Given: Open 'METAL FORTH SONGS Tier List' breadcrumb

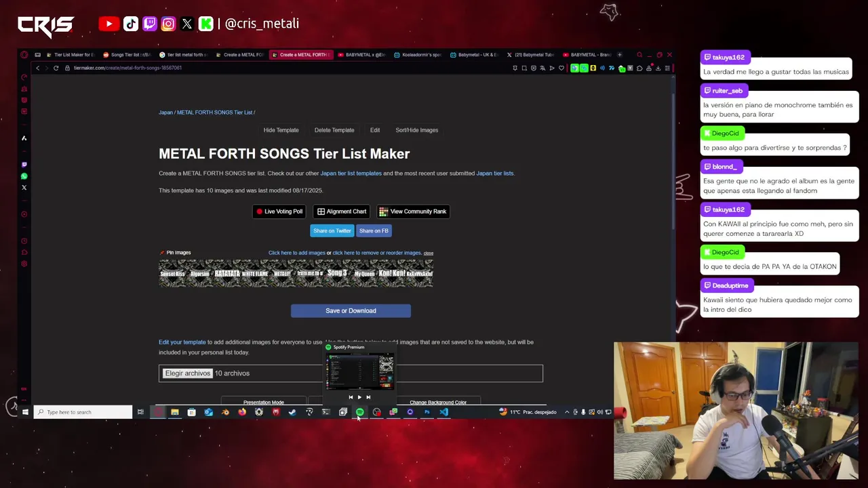Looking at the screenshot, I should click(214, 113).
